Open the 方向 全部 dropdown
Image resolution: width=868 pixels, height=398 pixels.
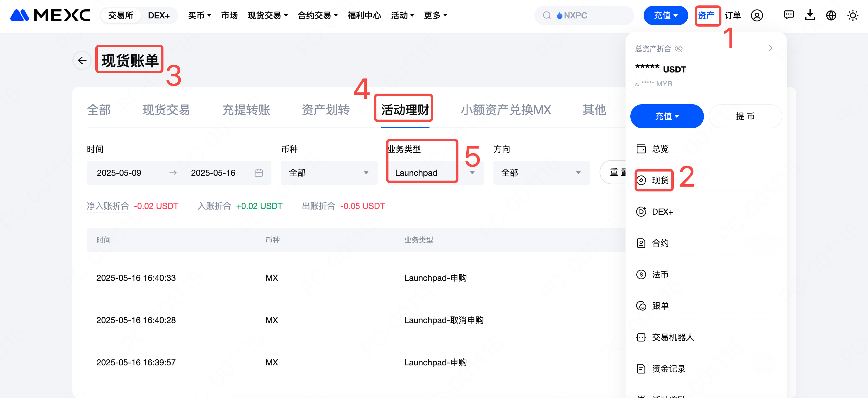(x=541, y=173)
